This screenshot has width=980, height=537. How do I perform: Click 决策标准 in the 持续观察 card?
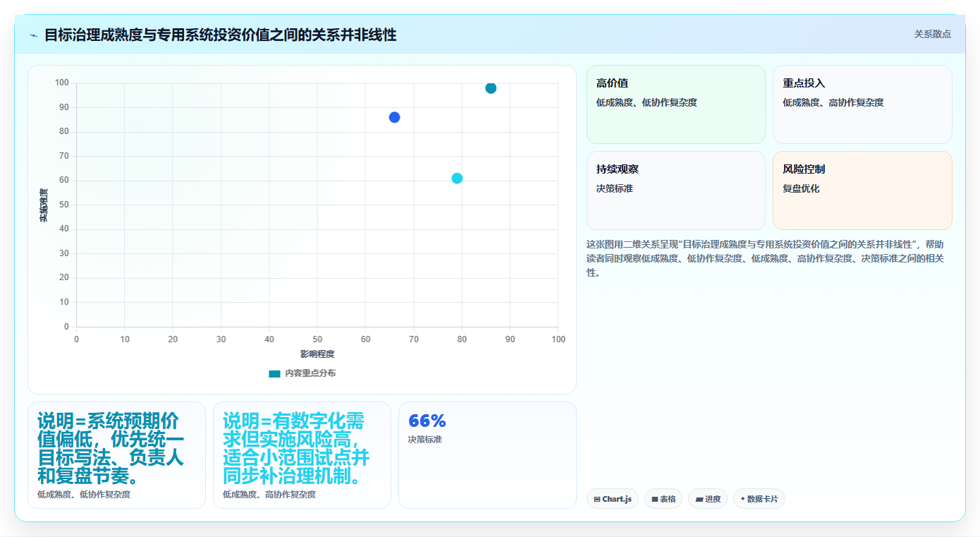(x=615, y=188)
